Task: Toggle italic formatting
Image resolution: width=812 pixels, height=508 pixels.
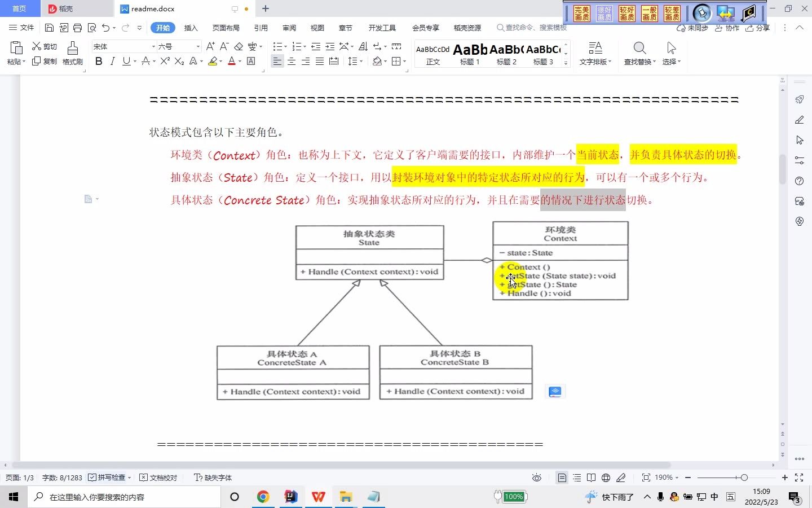Action: [x=112, y=62]
